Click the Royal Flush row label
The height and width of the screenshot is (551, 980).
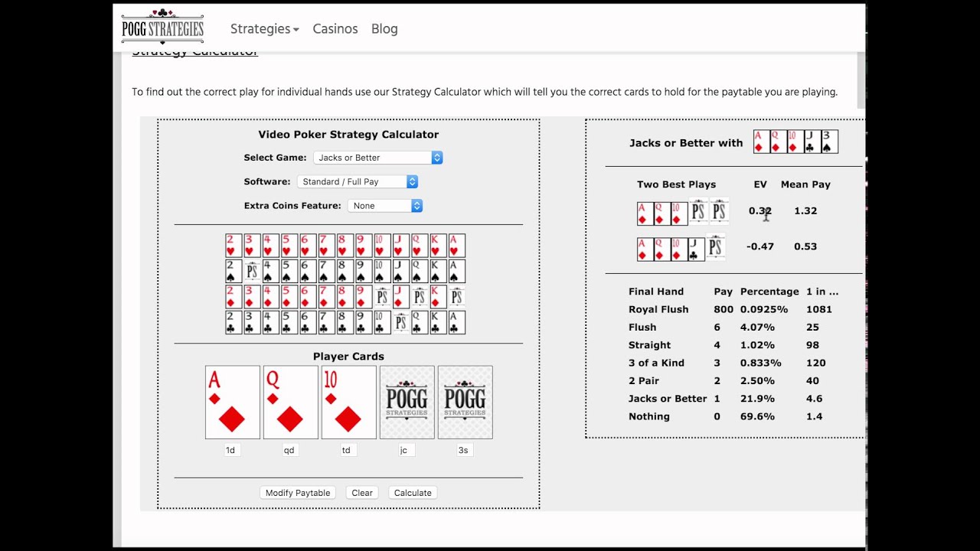pyautogui.click(x=658, y=309)
